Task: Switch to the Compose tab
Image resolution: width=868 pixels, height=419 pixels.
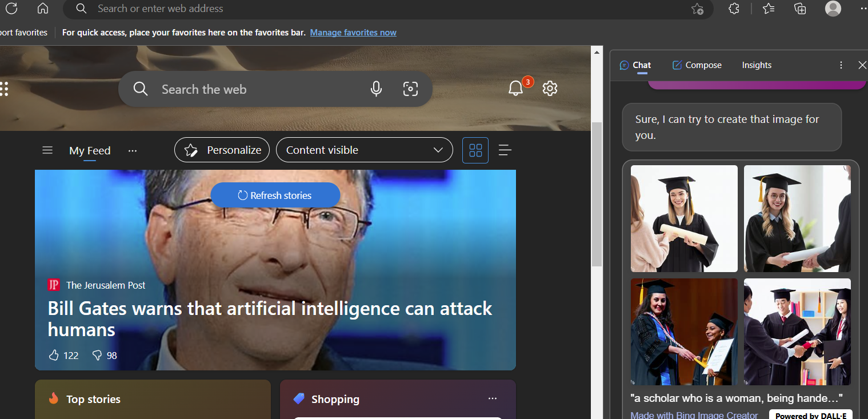Action: 697,65
